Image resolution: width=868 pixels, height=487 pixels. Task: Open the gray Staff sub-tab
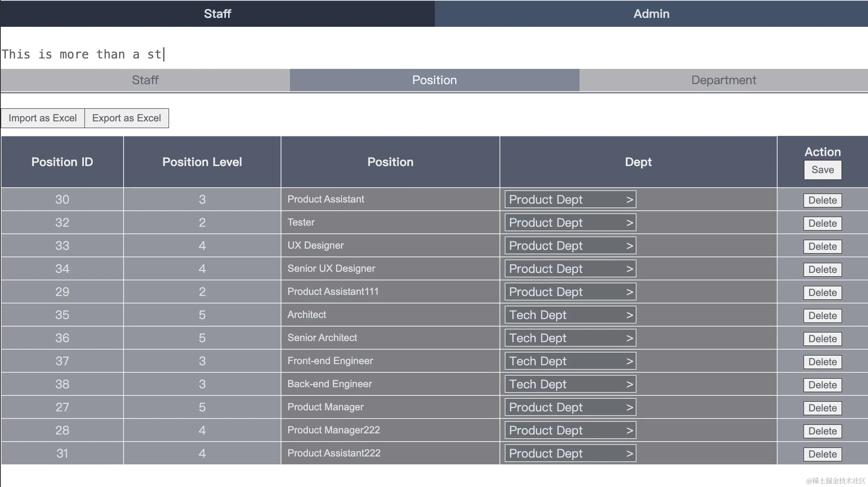click(145, 80)
